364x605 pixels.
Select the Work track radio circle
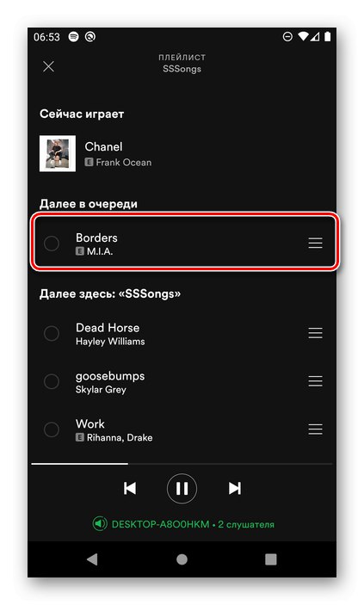pos(52,429)
